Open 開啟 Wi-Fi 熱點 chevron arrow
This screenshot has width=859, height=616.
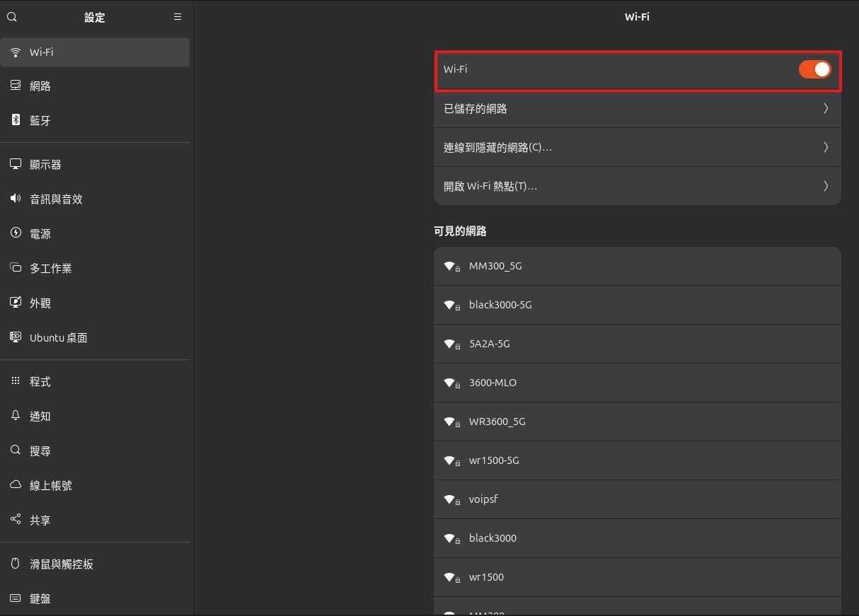pyautogui.click(x=826, y=186)
